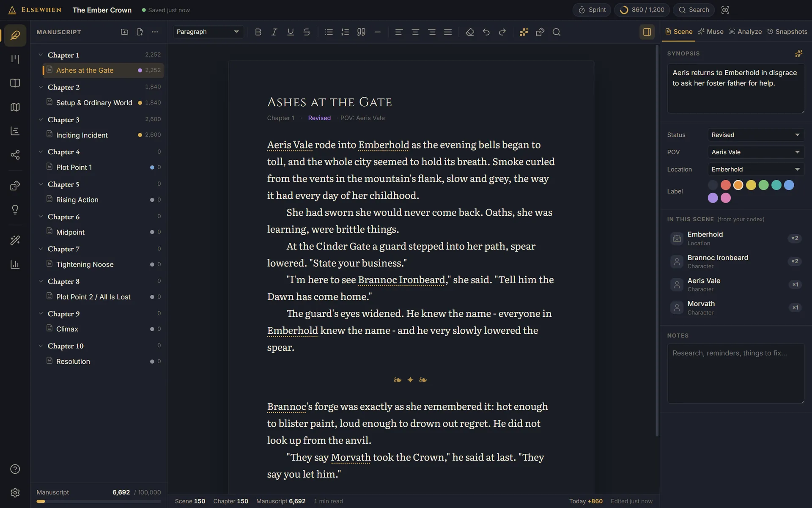Open the 860 / 1,200 word goal
Screen dimensions: 812x508
(642, 10)
